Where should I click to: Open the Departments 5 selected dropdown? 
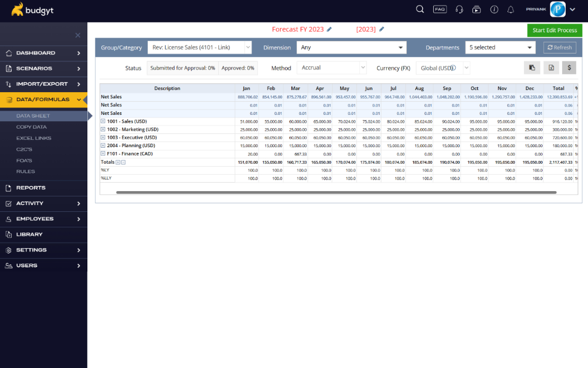[x=500, y=48]
